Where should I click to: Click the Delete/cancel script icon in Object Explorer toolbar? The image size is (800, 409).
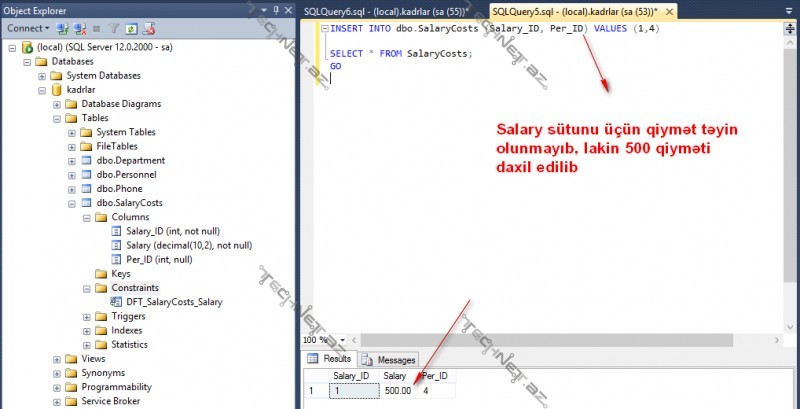tap(148, 29)
